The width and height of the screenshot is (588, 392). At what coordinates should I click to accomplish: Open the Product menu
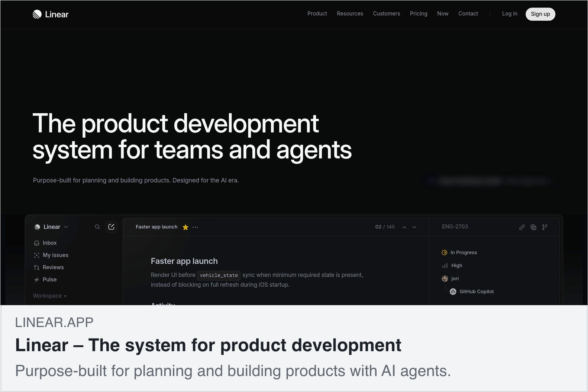tap(317, 14)
